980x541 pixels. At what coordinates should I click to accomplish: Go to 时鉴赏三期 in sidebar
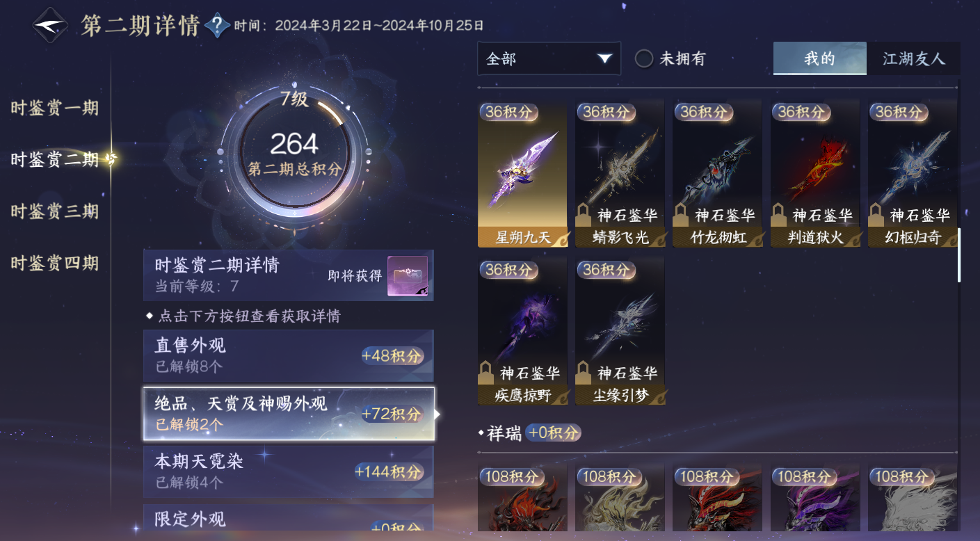[x=54, y=211]
